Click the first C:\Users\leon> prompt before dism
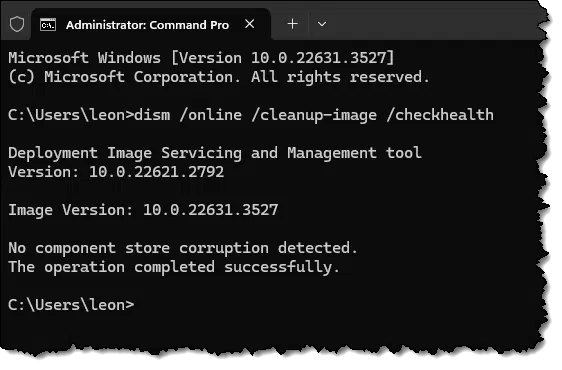Viewport: 562px width, 370px height. click(71, 115)
